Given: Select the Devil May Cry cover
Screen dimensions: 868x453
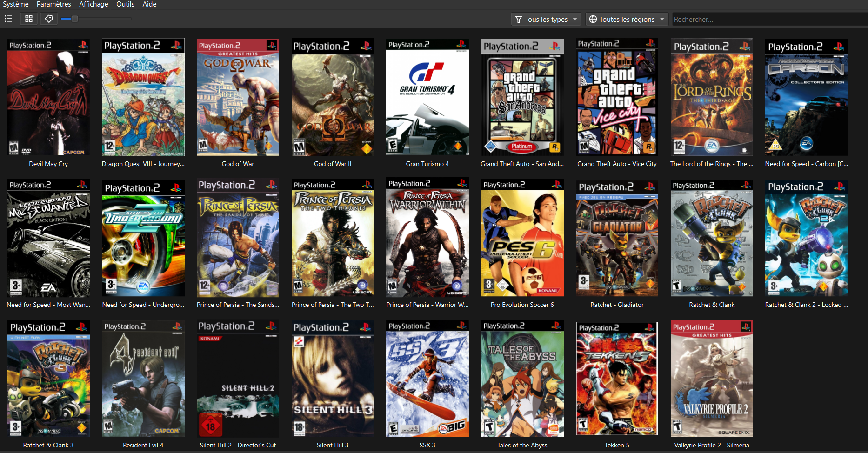Looking at the screenshot, I should pos(48,97).
